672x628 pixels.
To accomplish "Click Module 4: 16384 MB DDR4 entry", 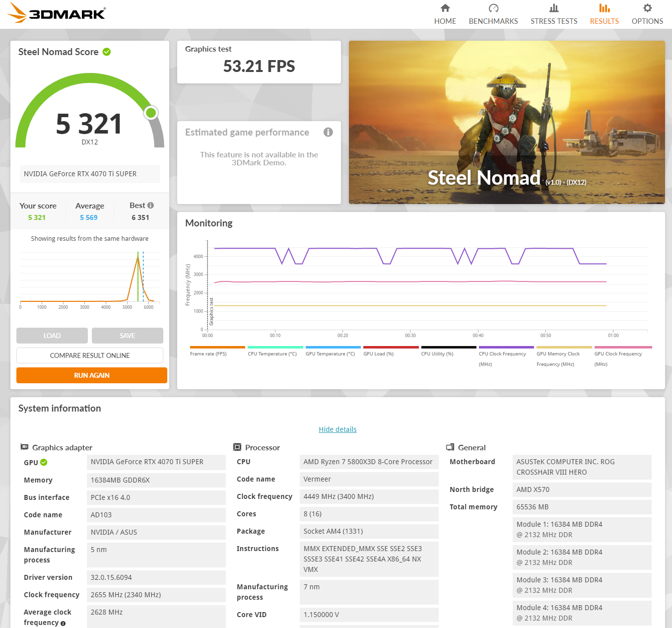I will coord(582,613).
